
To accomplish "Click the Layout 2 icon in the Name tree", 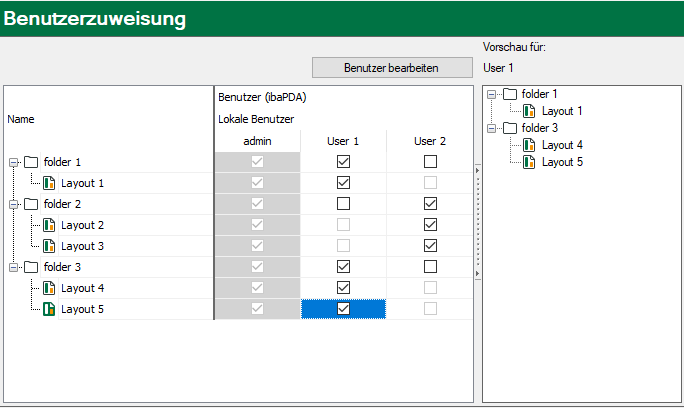I will (49, 225).
